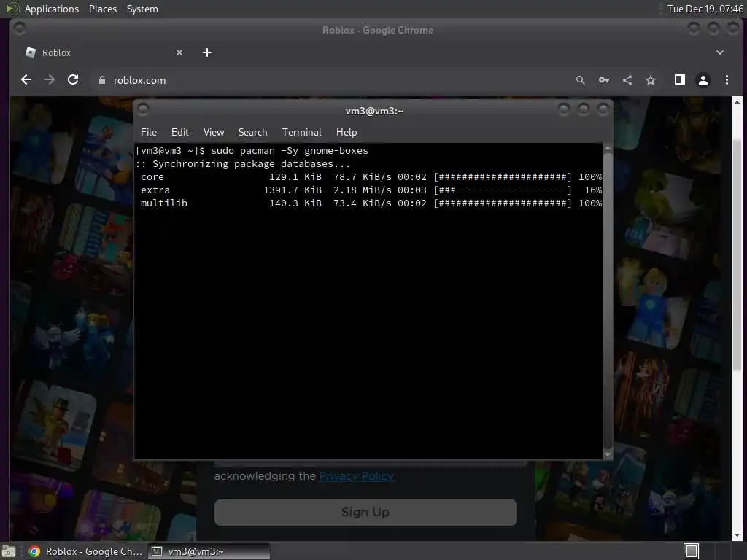Go back in Chrome history
The image size is (747, 560).
pos(26,80)
